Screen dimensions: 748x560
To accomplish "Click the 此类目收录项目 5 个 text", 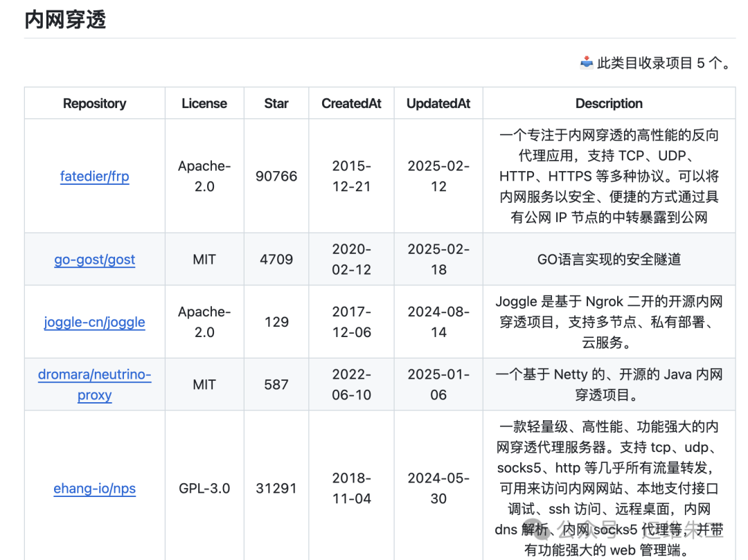I will (x=664, y=63).
